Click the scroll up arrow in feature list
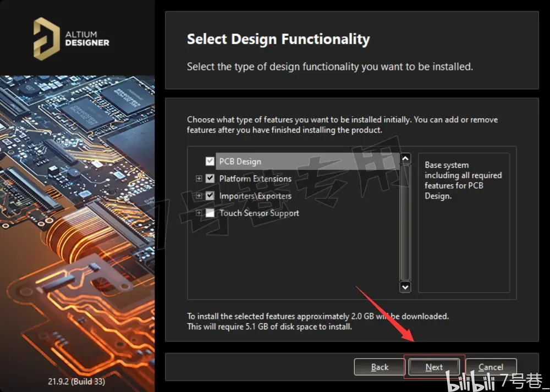 click(405, 159)
